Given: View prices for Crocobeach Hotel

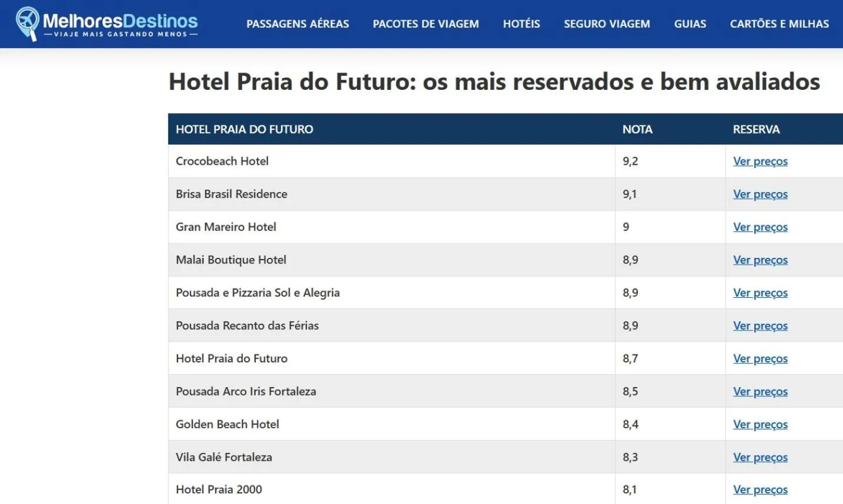Looking at the screenshot, I should [760, 161].
